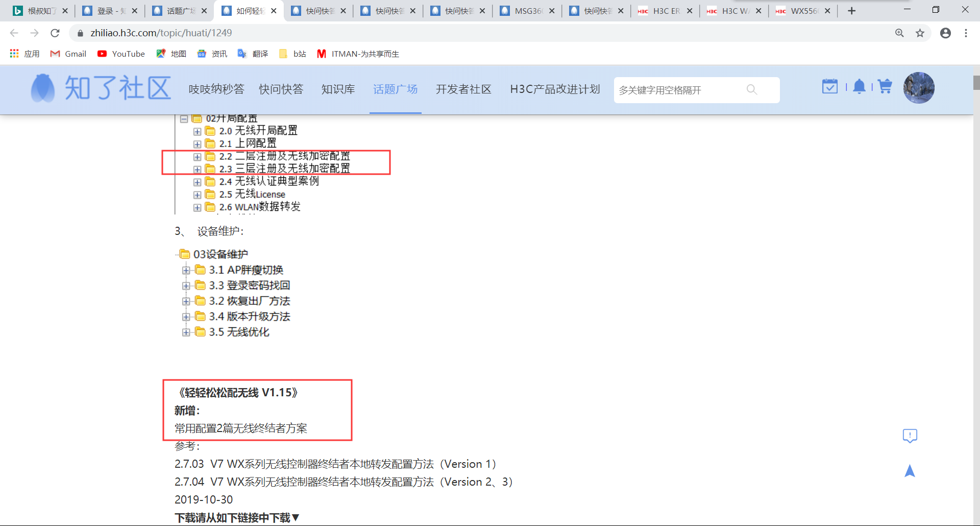
Task: Expand the 3.4 版本升级方法 folder
Action: click(186, 317)
